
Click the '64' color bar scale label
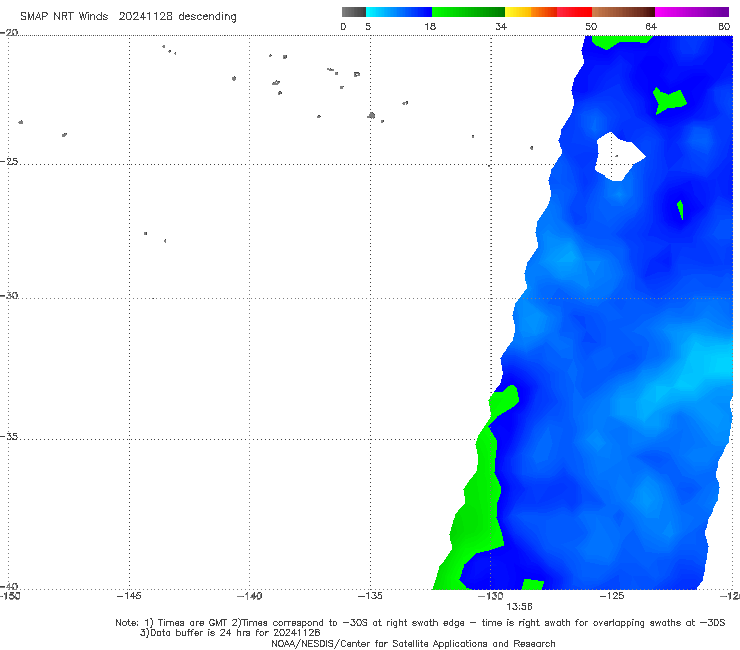[651, 26]
